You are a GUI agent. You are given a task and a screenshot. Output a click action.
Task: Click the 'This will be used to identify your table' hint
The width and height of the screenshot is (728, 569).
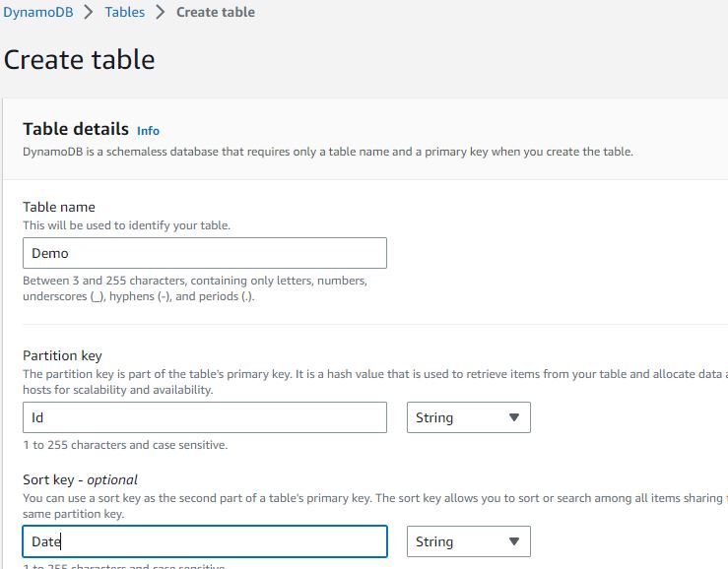[126, 225]
